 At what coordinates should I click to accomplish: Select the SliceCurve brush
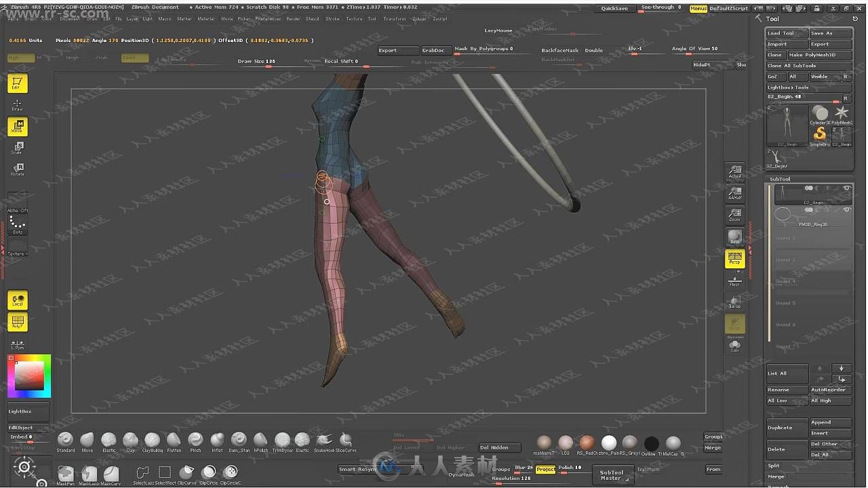click(x=346, y=442)
